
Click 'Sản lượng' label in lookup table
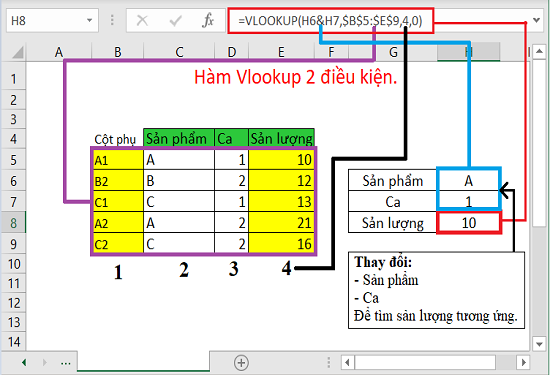click(x=393, y=223)
